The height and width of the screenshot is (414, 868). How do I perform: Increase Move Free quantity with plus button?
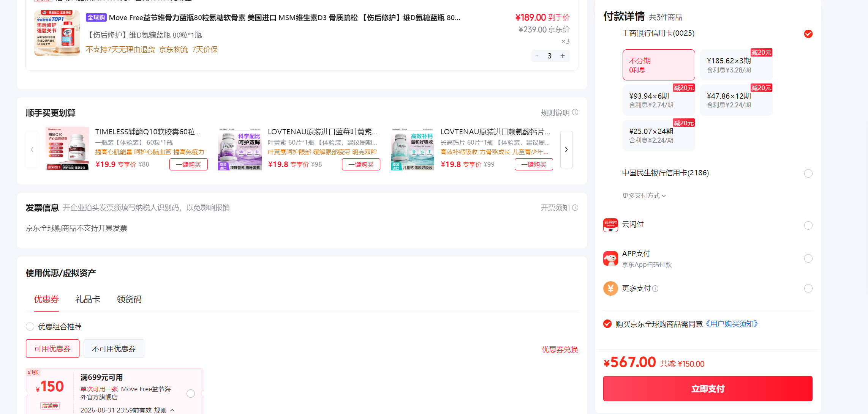(563, 56)
